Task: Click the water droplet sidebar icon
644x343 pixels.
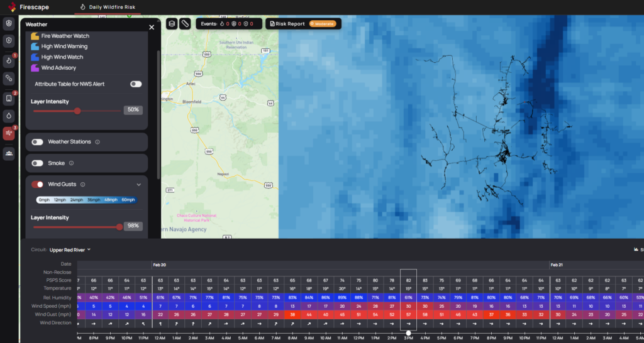Action: coord(9,116)
